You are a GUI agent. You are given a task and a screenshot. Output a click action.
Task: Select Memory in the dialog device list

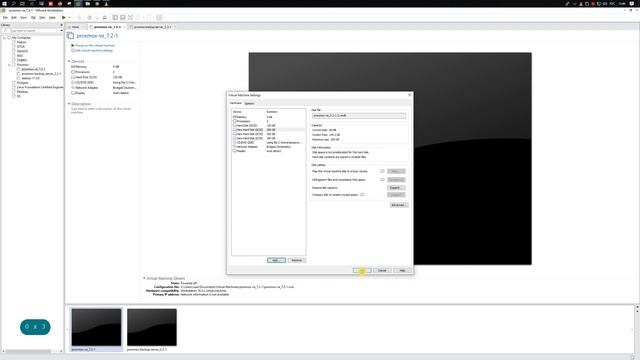[268, 117]
